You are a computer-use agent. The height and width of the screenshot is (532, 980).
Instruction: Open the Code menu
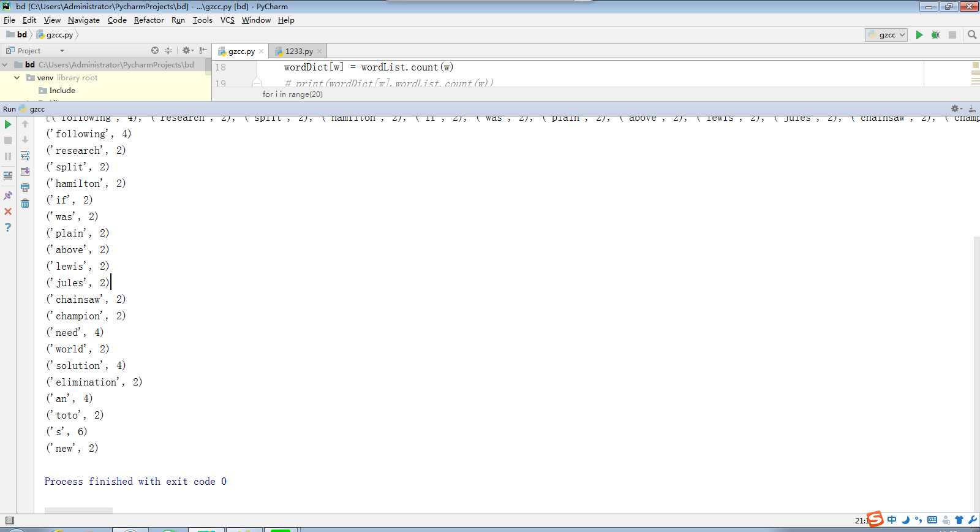(x=117, y=20)
